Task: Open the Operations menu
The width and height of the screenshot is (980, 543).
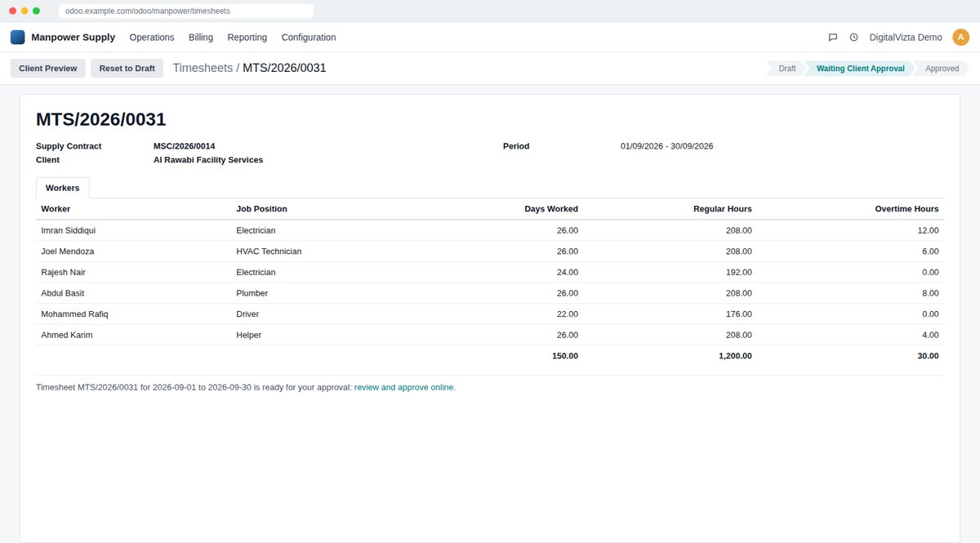Action: [x=152, y=38]
